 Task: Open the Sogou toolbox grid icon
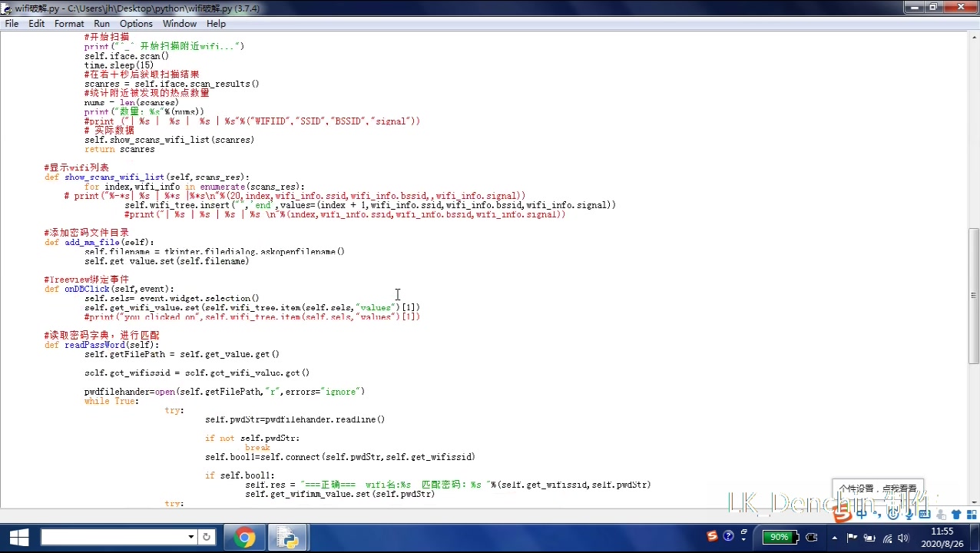tap(971, 515)
